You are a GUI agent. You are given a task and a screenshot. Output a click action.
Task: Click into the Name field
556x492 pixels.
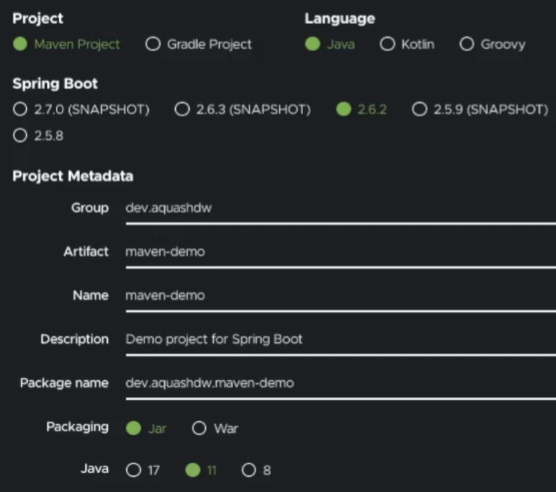tap(340, 296)
